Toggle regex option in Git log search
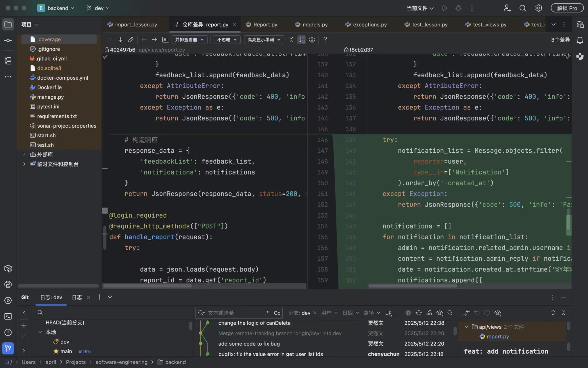Image resolution: width=588 pixels, height=368 pixels. 267,313
